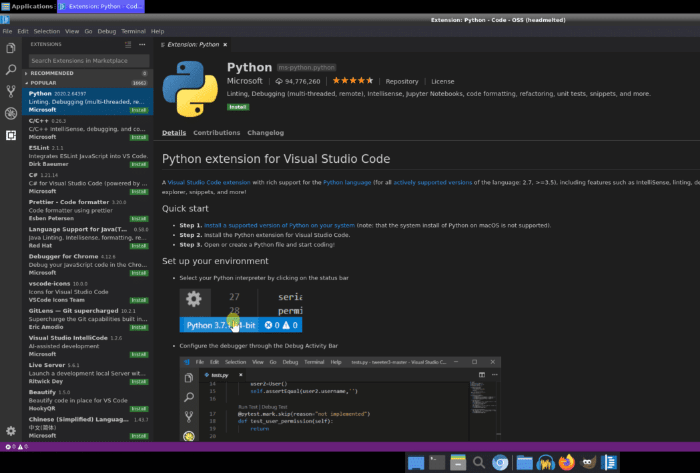Open the Edit menu
The image size is (700, 473).
pyautogui.click(x=23, y=31)
